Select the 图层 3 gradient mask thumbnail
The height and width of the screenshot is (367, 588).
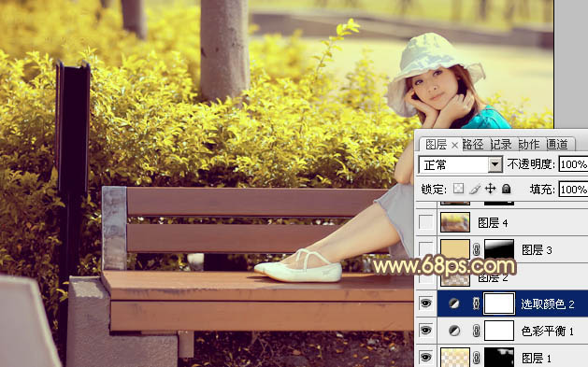click(499, 249)
